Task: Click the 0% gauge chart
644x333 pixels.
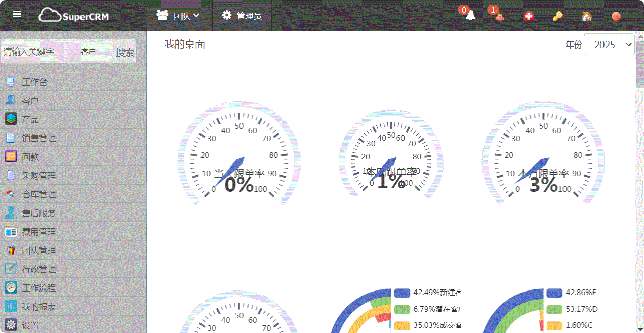Action: [239, 154]
